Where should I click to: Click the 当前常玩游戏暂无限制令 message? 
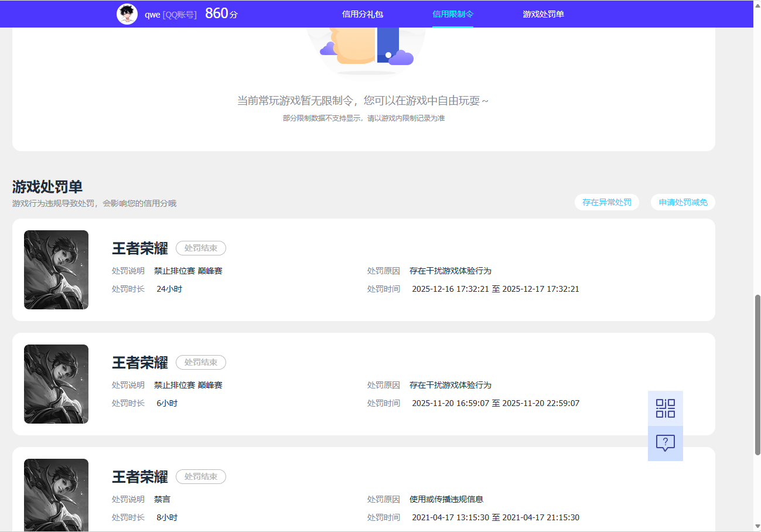[x=363, y=101]
